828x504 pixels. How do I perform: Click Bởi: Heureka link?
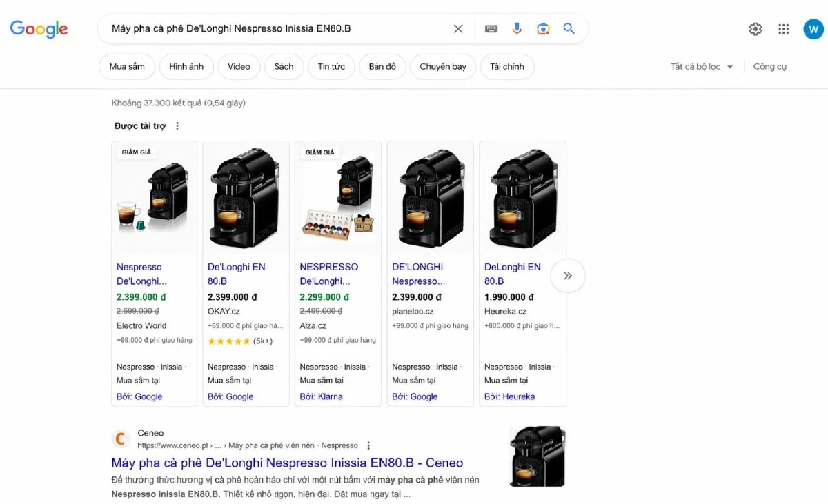509,396
